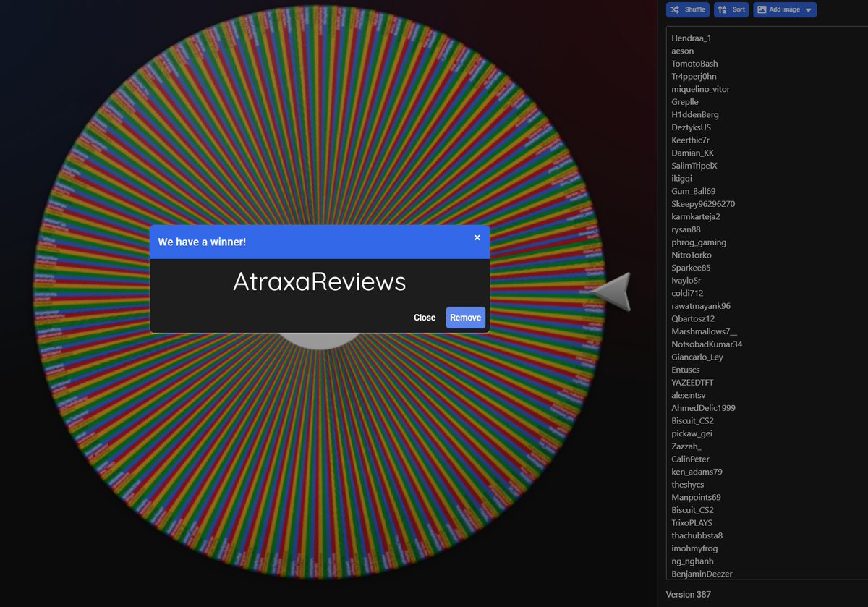Click the H1ddenBerg entry

coord(695,114)
